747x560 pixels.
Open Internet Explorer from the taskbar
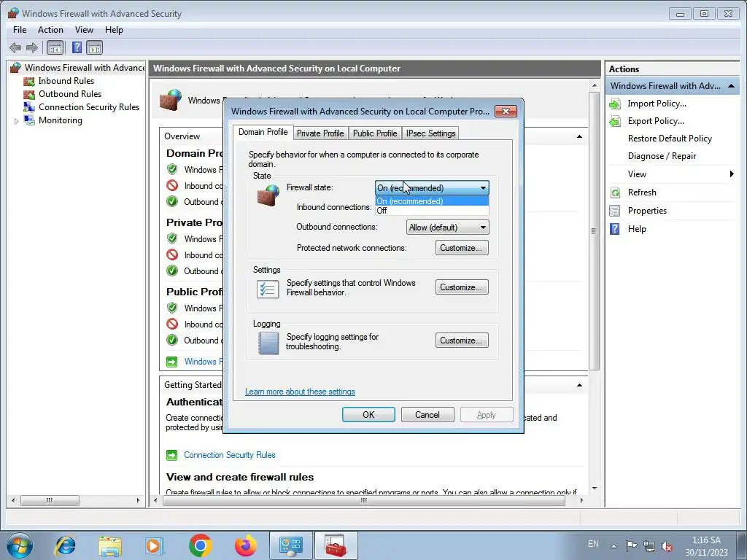[65, 545]
